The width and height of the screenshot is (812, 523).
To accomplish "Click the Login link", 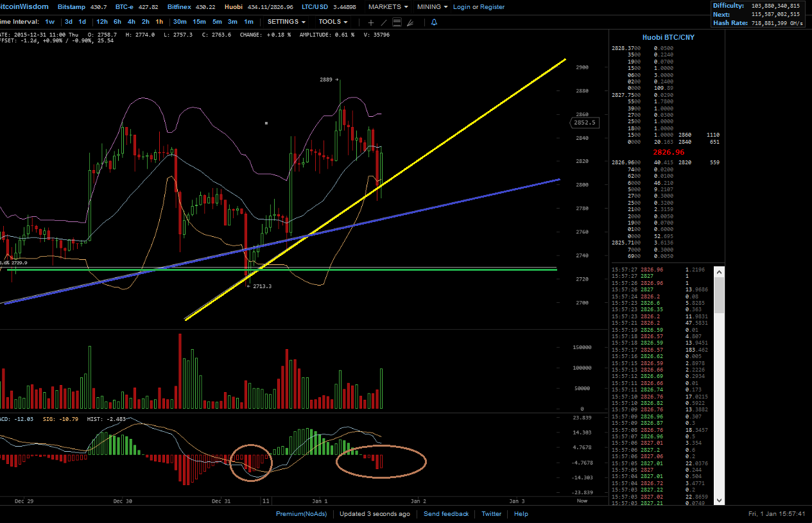I will click(x=462, y=7).
